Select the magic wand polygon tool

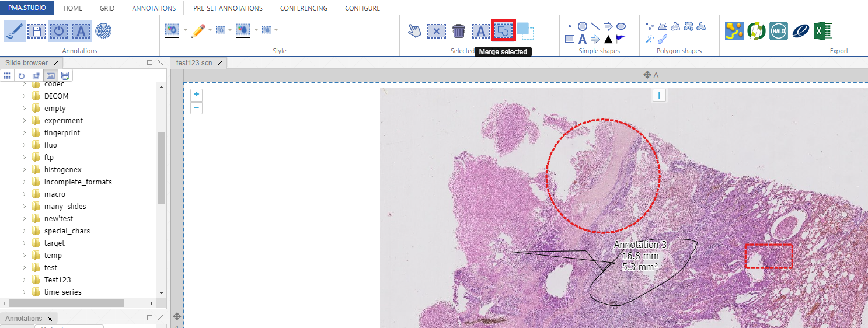(x=649, y=39)
